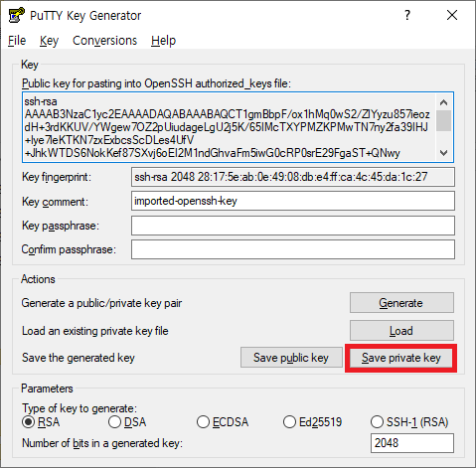Click 'Number of bits in a generated key:' label
476x468 pixels.
point(102,443)
